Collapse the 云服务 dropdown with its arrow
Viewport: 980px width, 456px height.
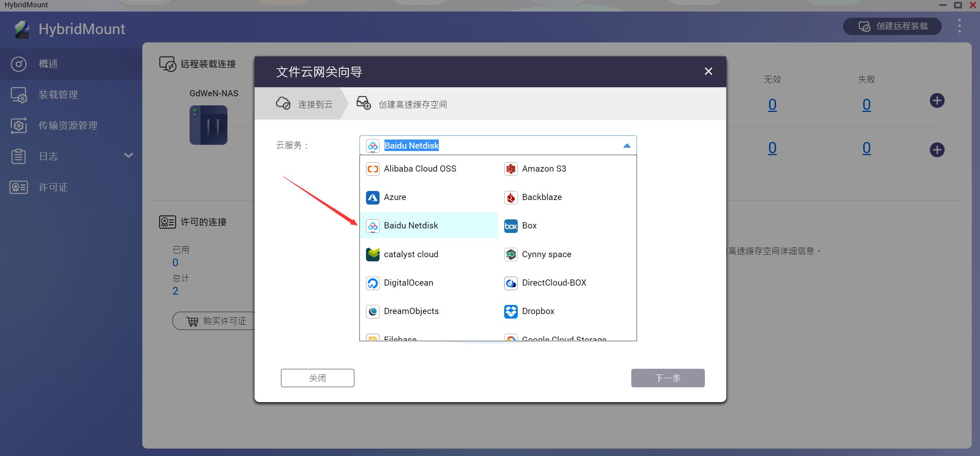click(x=627, y=145)
